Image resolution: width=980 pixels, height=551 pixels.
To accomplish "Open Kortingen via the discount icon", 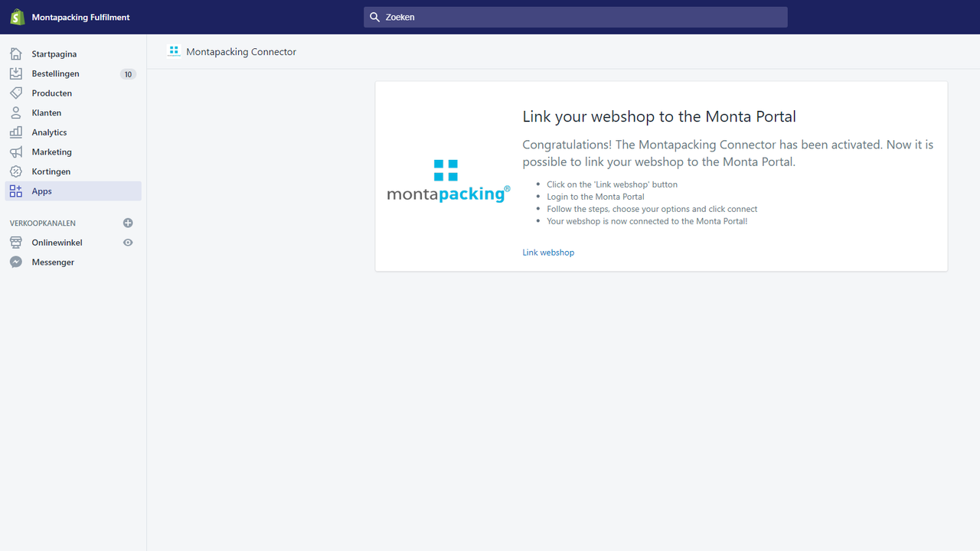I will point(15,171).
